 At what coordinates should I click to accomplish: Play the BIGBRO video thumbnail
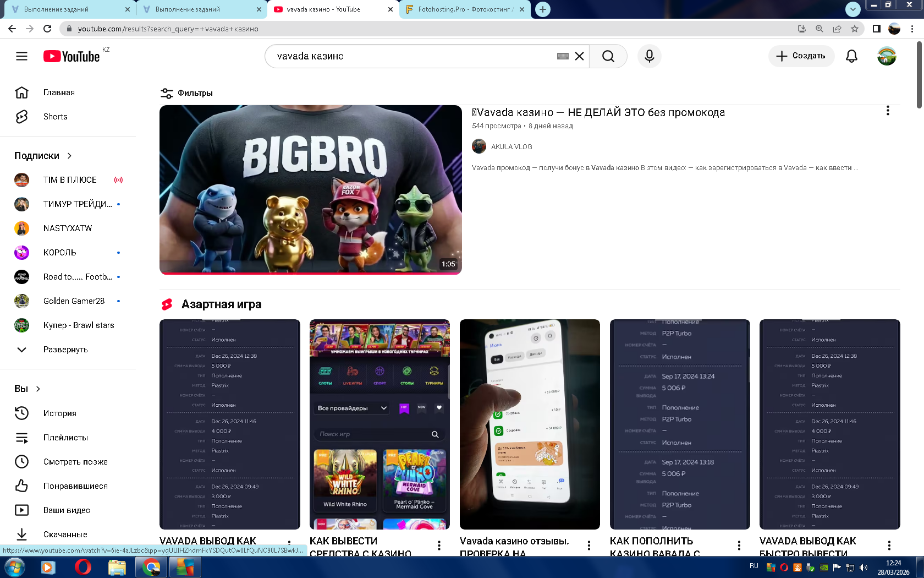(x=311, y=190)
